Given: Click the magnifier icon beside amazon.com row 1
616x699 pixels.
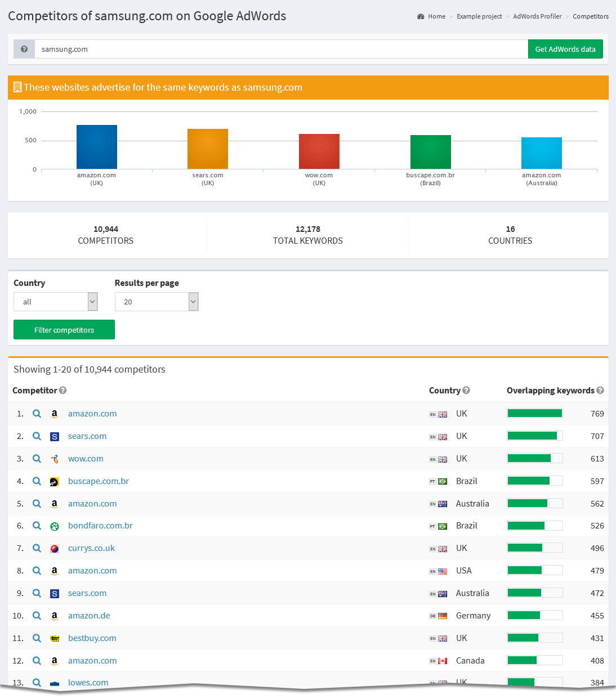Looking at the screenshot, I should pyautogui.click(x=37, y=413).
